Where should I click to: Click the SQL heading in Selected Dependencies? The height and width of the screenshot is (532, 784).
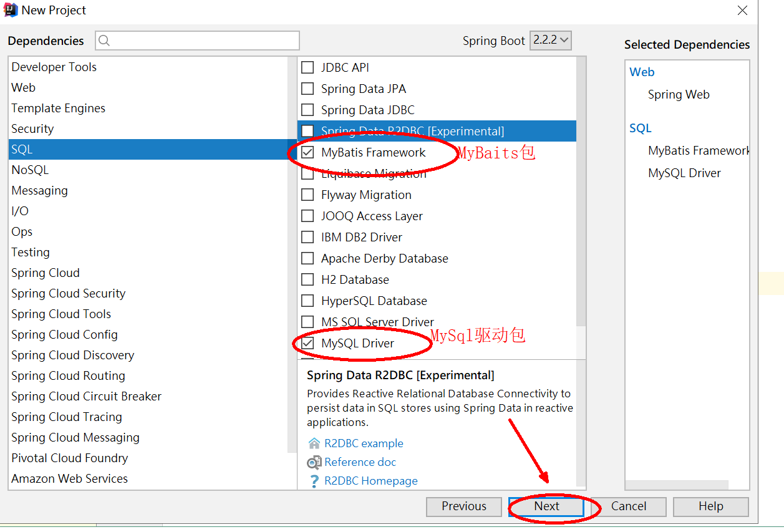[x=641, y=128]
